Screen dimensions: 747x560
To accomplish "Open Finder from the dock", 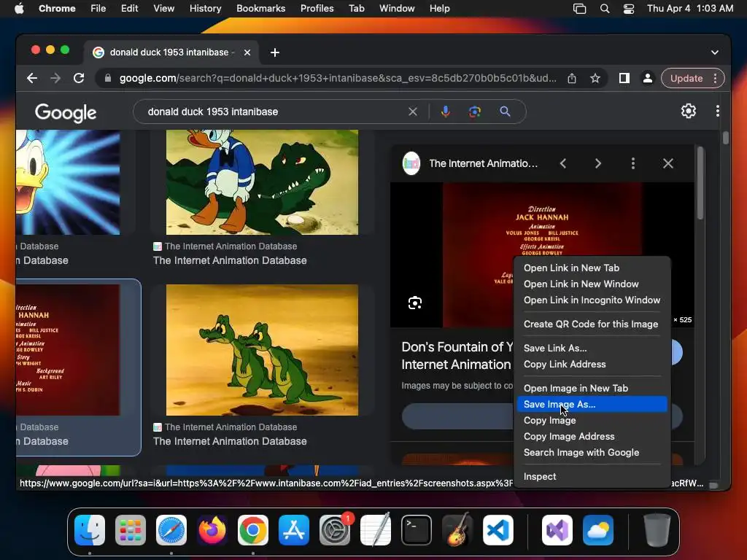I will point(90,529).
